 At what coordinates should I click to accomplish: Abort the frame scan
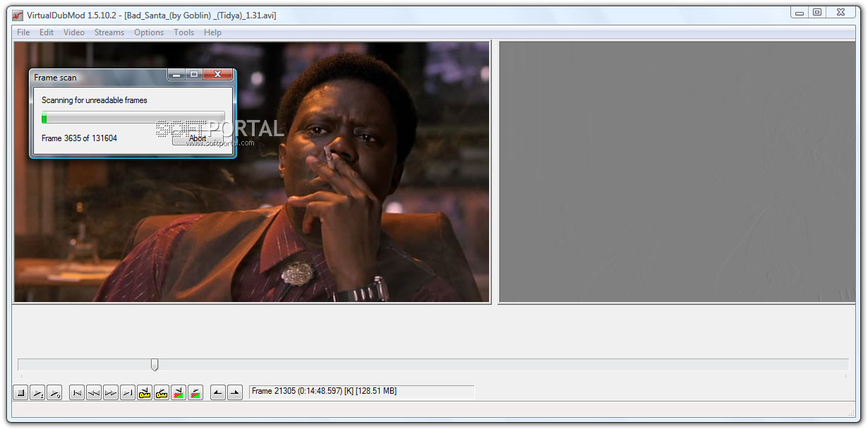click(x=198, y=138)
